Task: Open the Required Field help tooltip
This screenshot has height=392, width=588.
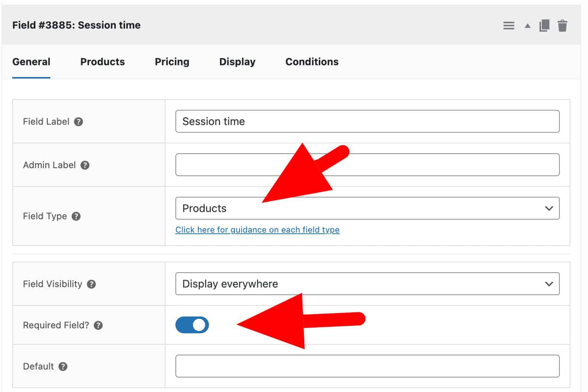Action: pyautogui.click(x=99, y=325)
